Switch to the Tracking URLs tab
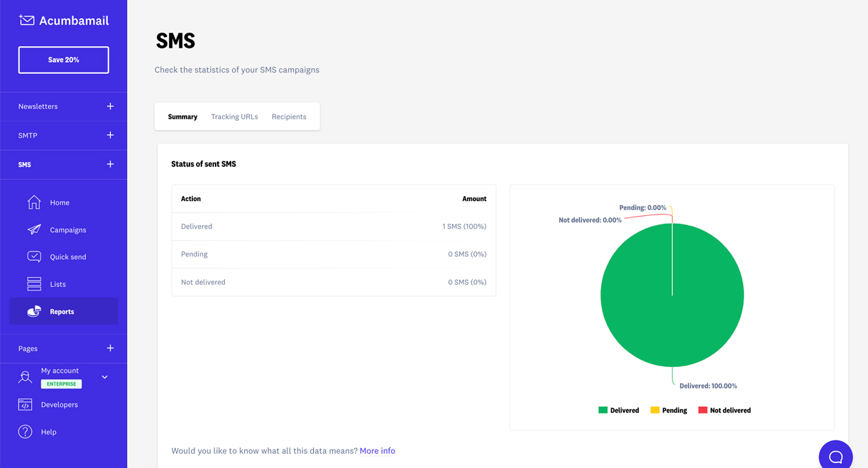The image size is (868, 468). [234, 116]
